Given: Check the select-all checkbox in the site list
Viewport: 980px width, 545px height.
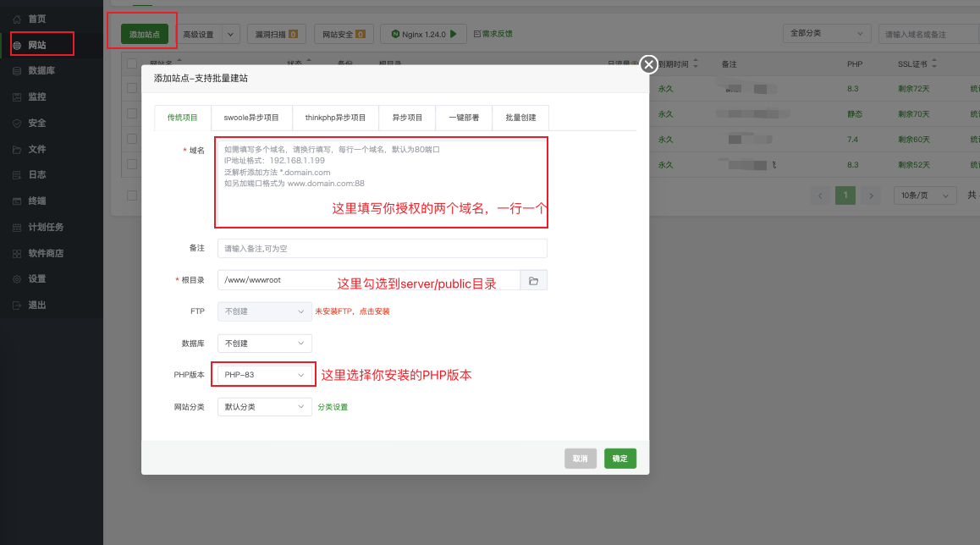Looking at the screenshot, I should click(x=132, y=64).
